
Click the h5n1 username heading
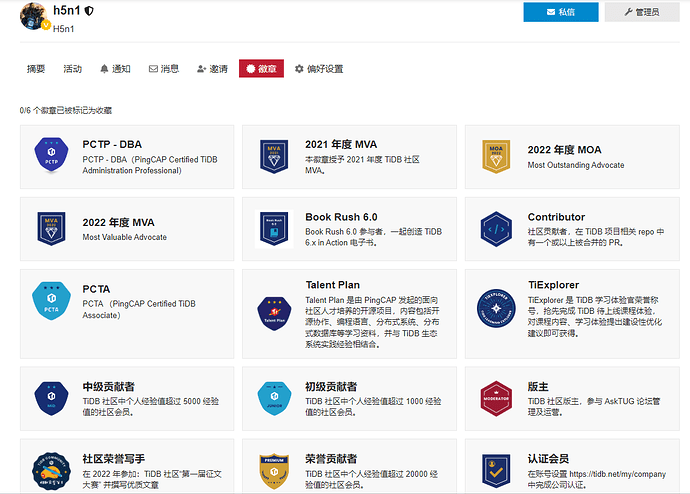[66, 11]
